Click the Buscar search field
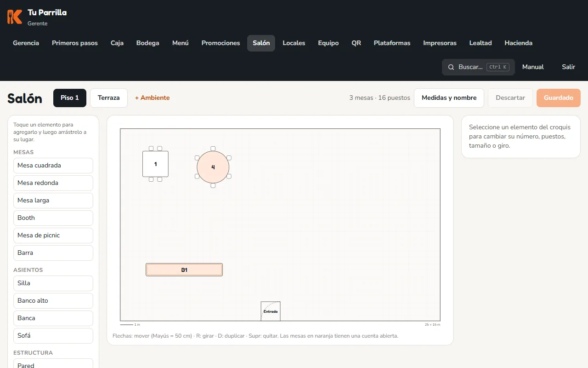The image size is (588, 368). point(478,67)
